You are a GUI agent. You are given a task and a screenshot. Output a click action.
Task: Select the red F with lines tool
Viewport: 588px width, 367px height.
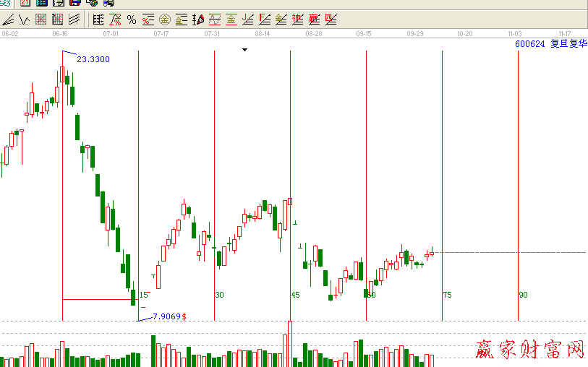coord(265,20)
